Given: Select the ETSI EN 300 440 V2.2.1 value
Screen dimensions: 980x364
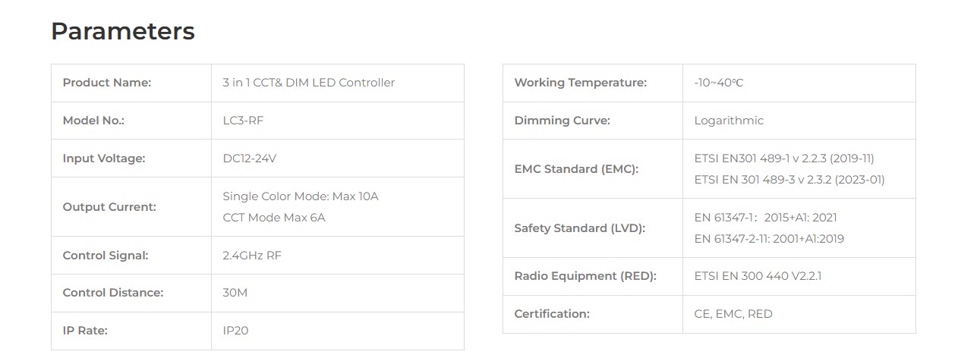Looking at the screenshot, I should coord(758,276).
